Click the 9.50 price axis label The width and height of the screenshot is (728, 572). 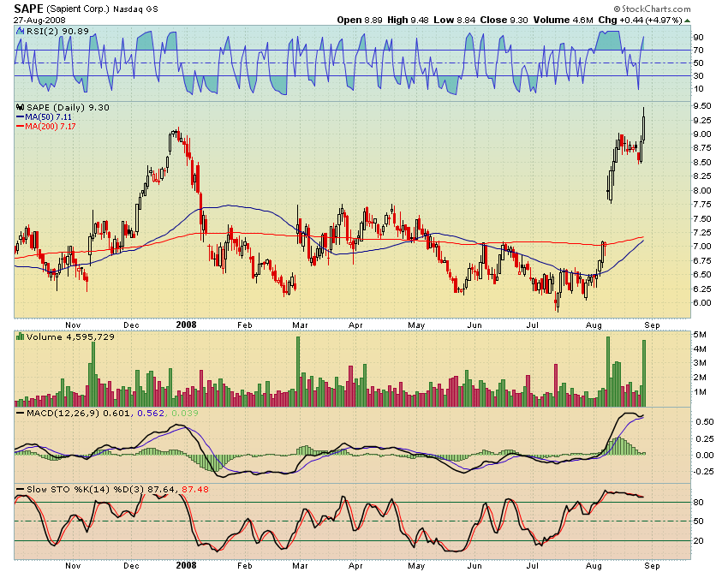click(702, 106)
